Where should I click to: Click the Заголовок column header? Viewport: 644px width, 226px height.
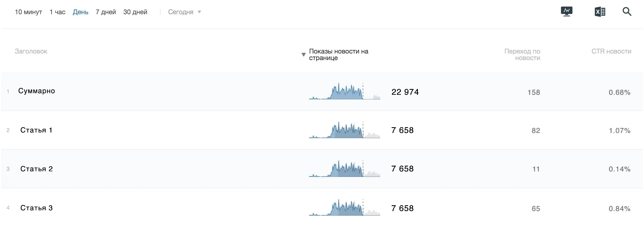click(31, 51)
